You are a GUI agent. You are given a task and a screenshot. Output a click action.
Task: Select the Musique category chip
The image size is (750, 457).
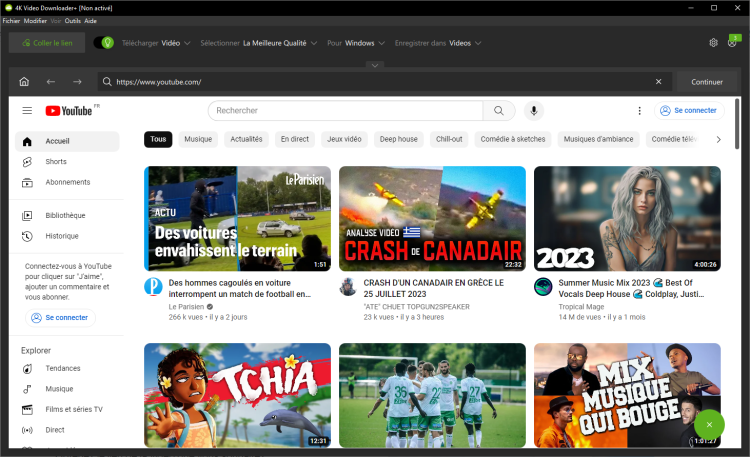198,139
